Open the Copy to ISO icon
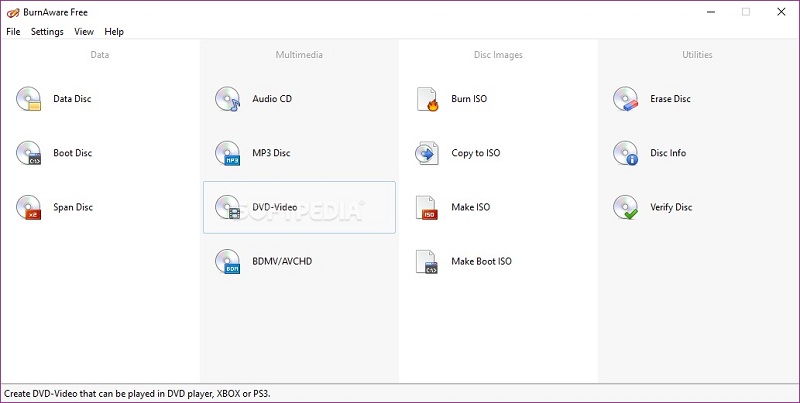The height and width of the screenshot is (403, 800). coord(426,153)
